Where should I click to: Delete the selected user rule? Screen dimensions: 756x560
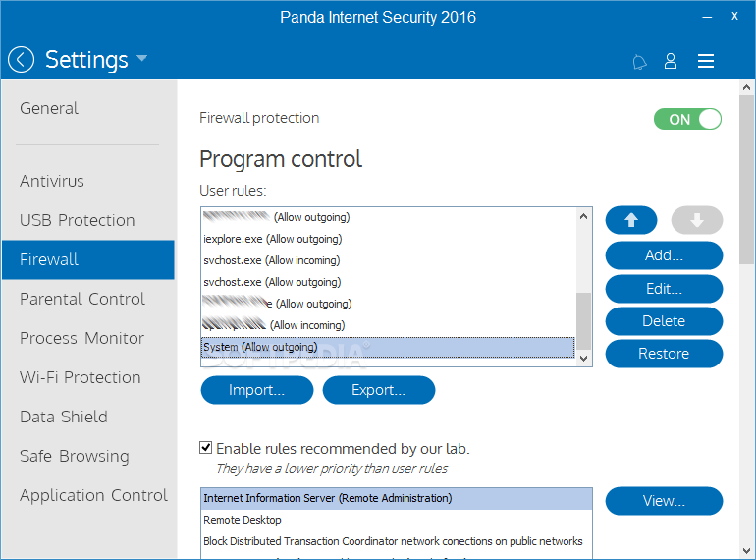(664, 321)
